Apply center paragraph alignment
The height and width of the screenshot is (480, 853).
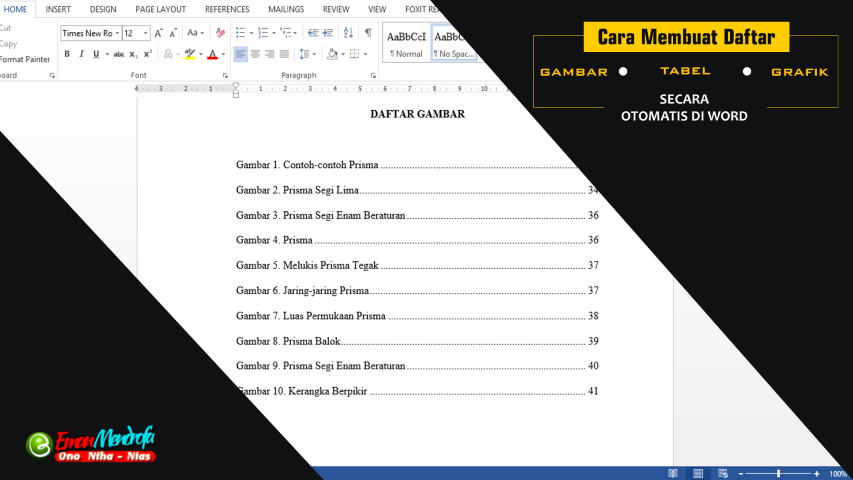pyautogui.click(x=255, y=54)
